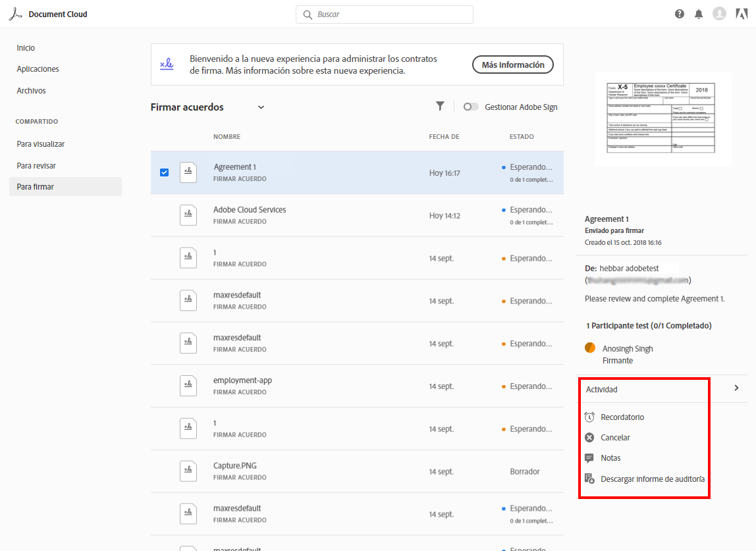Click Agreement 1 name in the list
The width and height of the screenshot is (756, 551).
[235, 167]
